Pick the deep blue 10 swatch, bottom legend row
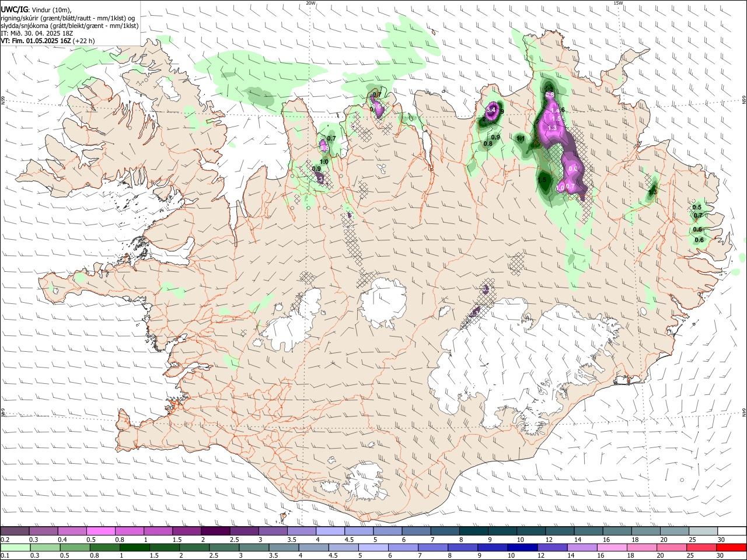This screenshot has height=560, width=747. 522,547
